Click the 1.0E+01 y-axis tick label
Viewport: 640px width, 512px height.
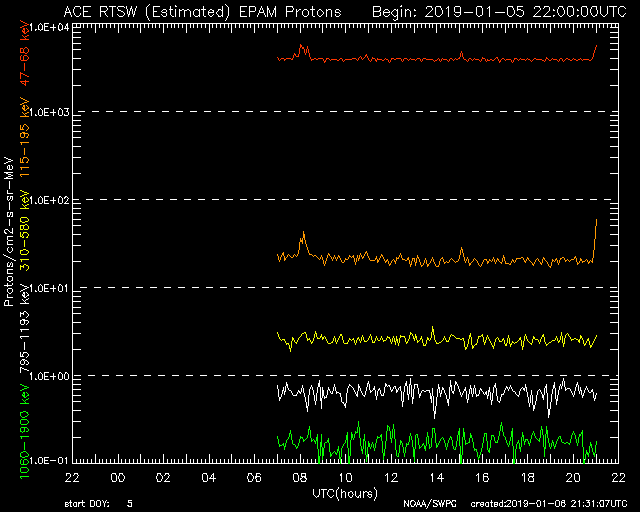[x=48, y=288]
